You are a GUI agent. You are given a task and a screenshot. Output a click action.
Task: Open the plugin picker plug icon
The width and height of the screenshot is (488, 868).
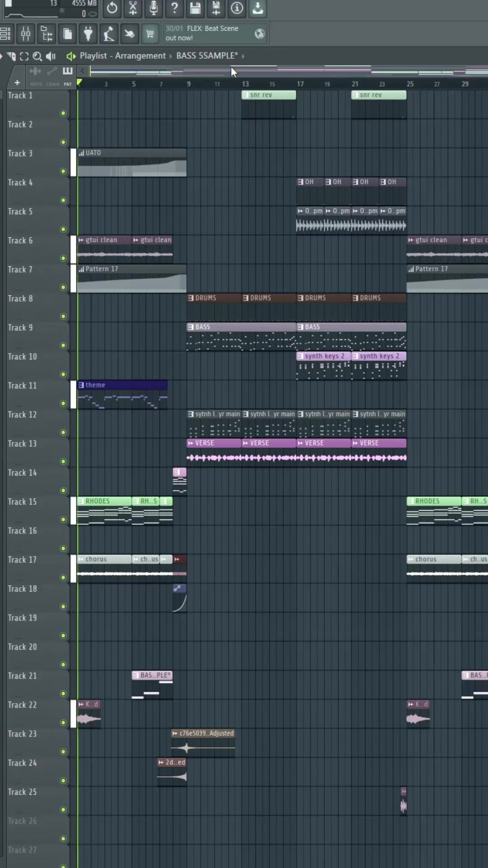point(88,33)
